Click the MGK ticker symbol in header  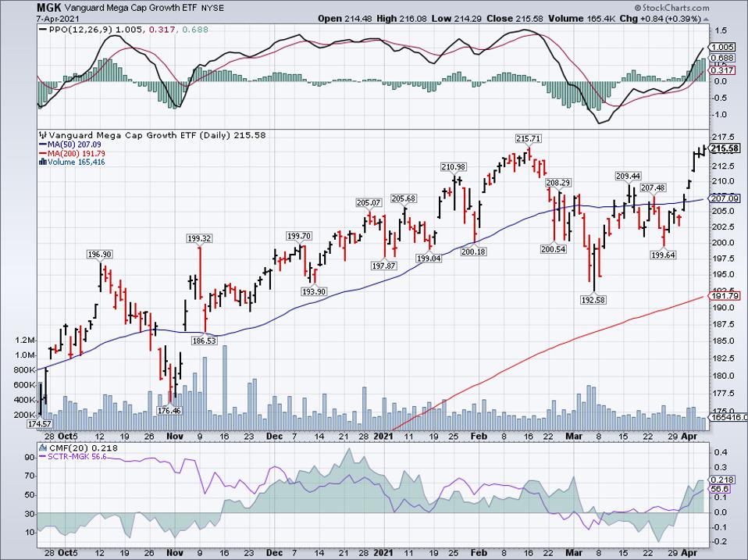point(48,8)
